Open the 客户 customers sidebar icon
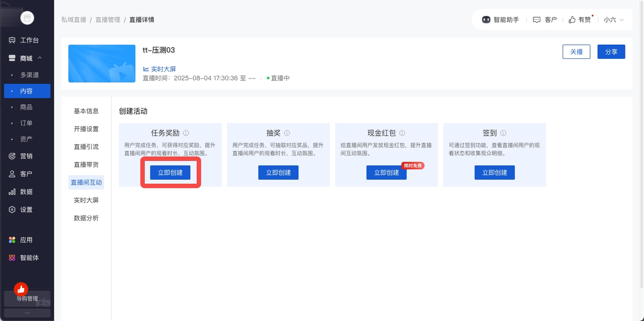This screenshot has height=321, width=644. pos(11,173)
